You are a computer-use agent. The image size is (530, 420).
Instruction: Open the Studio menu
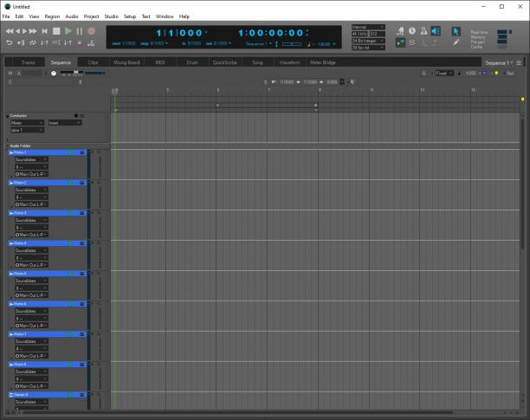[111, 16]
